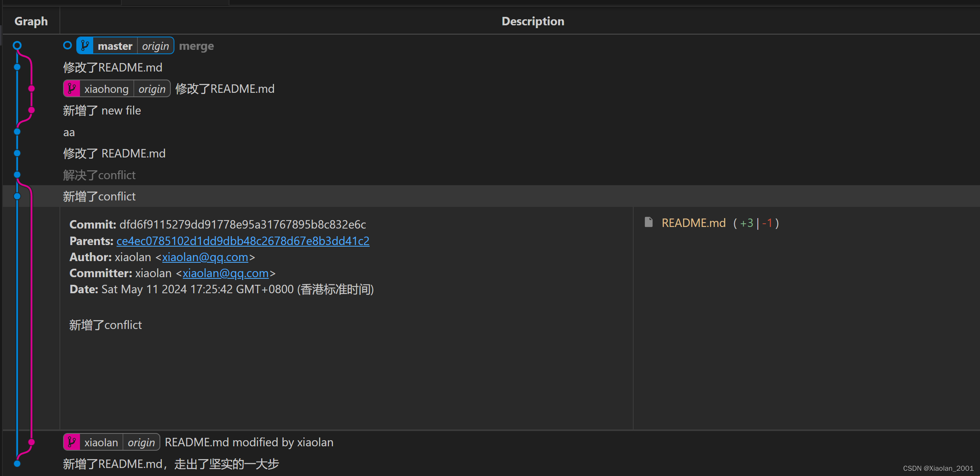Click the blue graph node at bottom commit
The width and height of the screenshot is (980, 476).
17,464
